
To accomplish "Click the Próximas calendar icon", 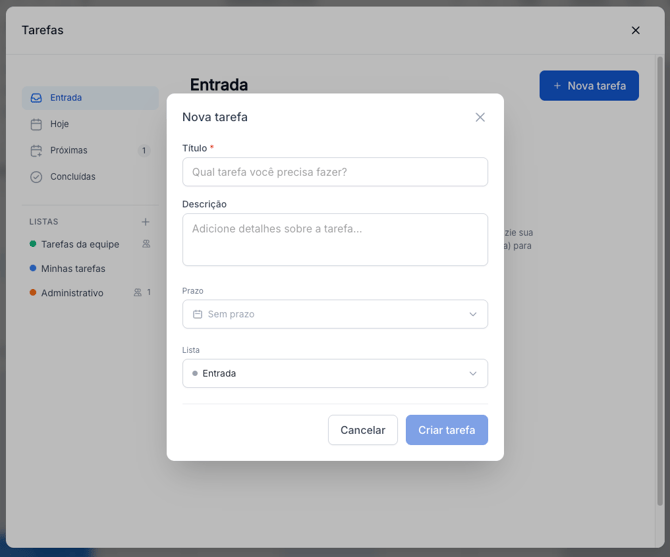I will coord(36,150).
